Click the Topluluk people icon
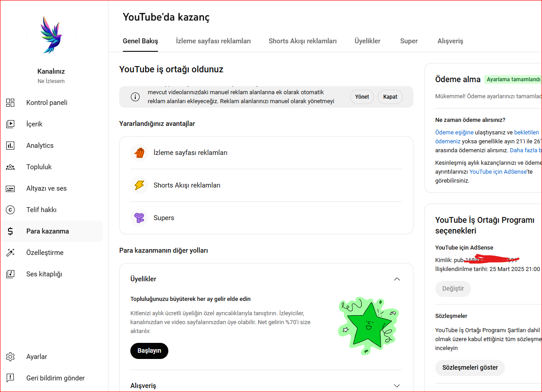 click(x=10, y=167)
